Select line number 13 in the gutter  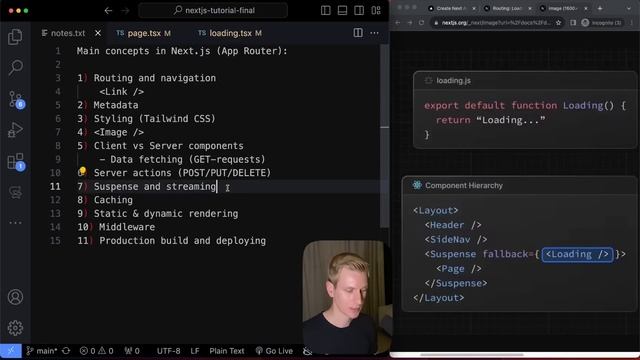(56, 213)
